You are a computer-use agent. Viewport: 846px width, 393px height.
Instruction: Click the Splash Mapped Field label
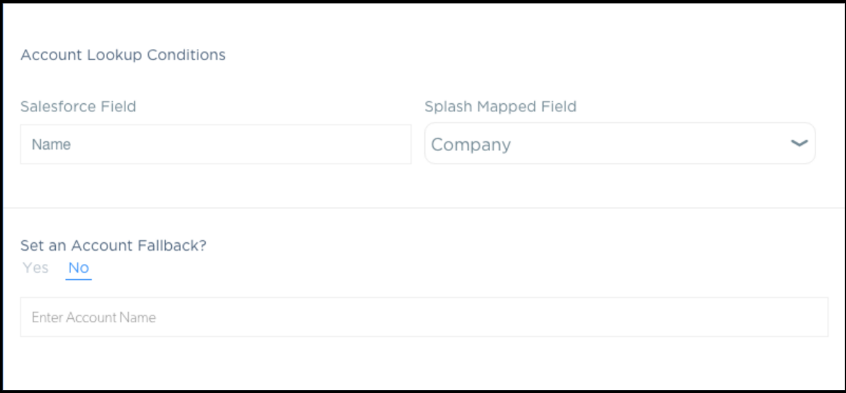501,107
